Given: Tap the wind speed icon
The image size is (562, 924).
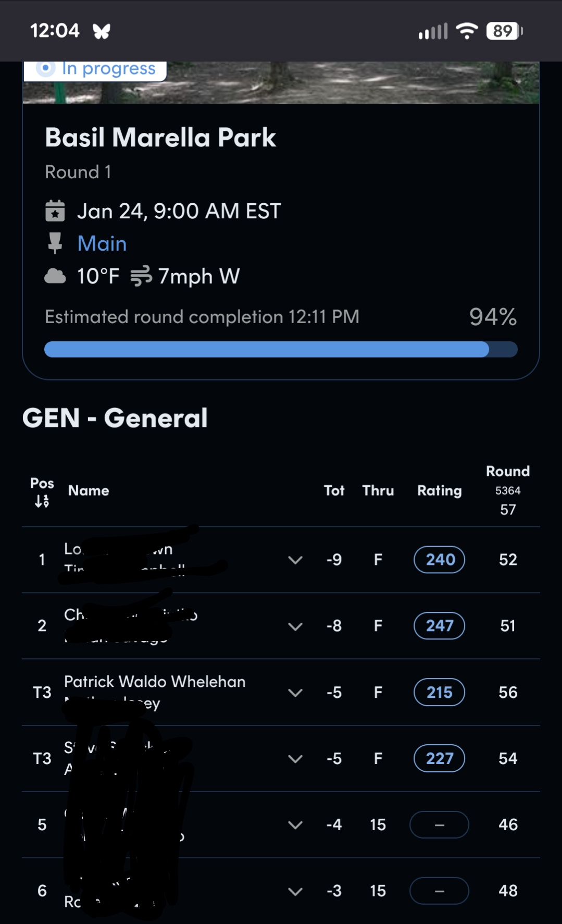Looking at the screenshot, I should (x=141, y=276).
